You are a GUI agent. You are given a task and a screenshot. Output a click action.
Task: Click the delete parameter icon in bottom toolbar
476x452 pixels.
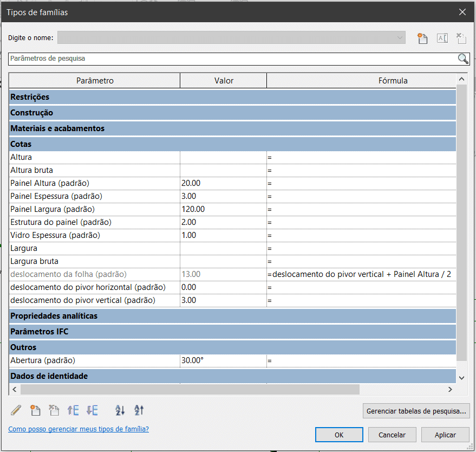54,410
